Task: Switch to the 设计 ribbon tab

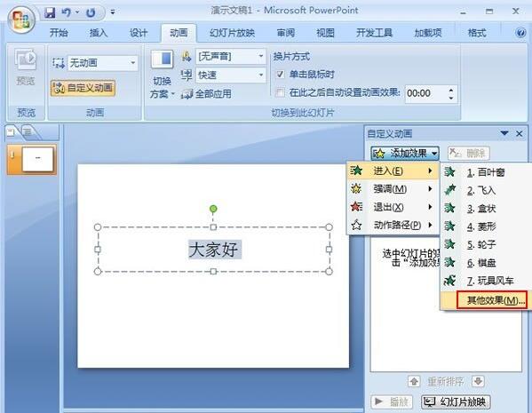Action: pyautogui.click(x=139, y=33)
